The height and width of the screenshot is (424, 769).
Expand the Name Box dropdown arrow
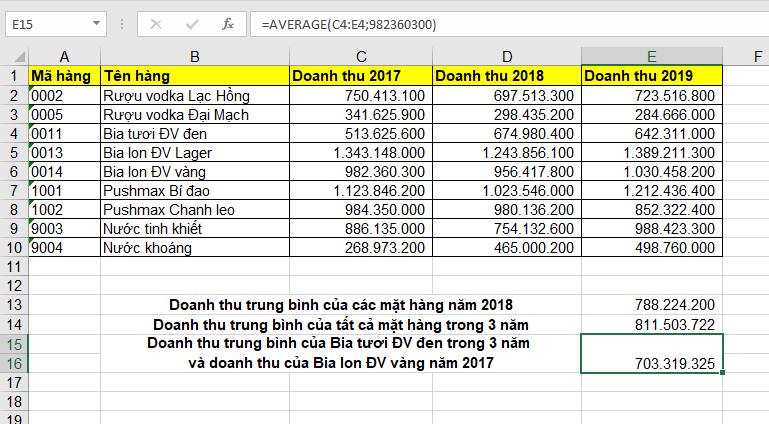95,23
